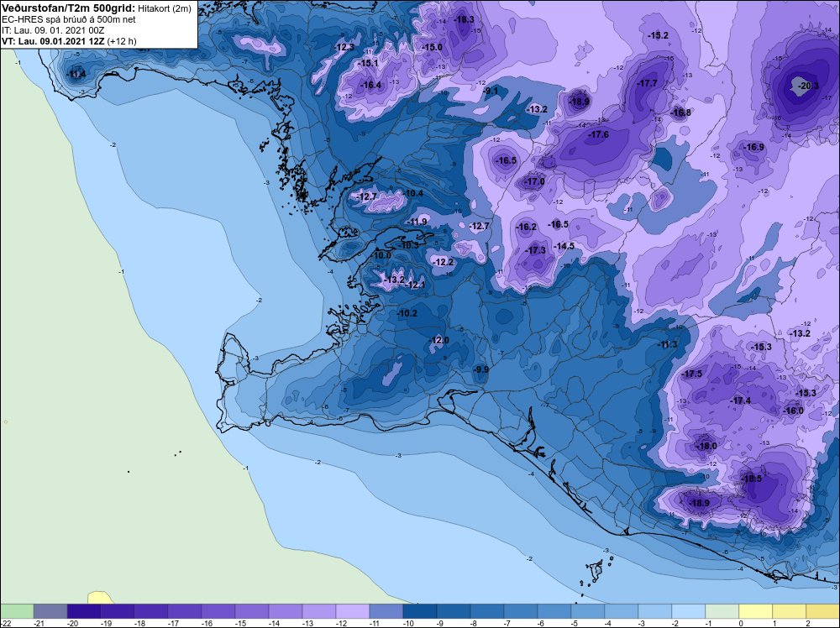Image resolution: width=840 pixels, height=628 pixels.
Task: Click the -12.1 temperature label
Action: (x=416, y=285)
